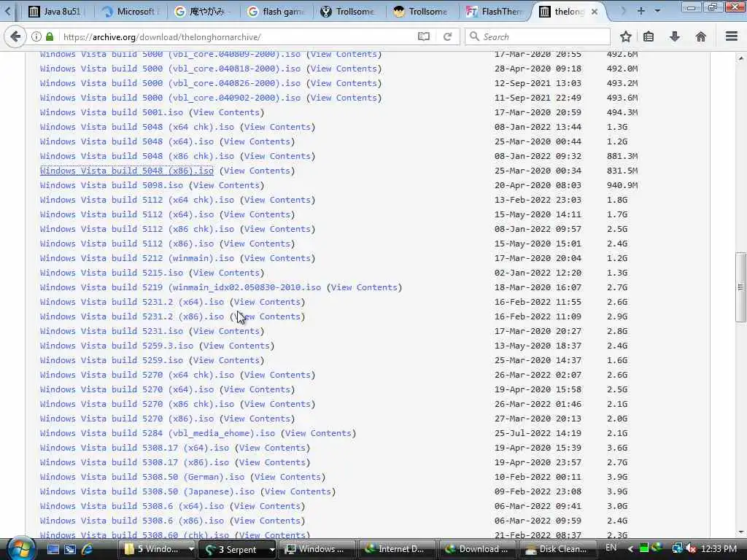The width and height of the screenshot is (747, 560).
Task: Download Windows Vista build 5048 (x86).iso
Action: pyautogui.click(x=127, y=171)
